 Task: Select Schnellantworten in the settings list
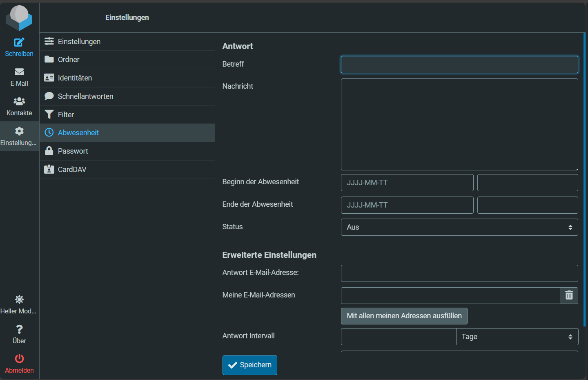point(85,96)
